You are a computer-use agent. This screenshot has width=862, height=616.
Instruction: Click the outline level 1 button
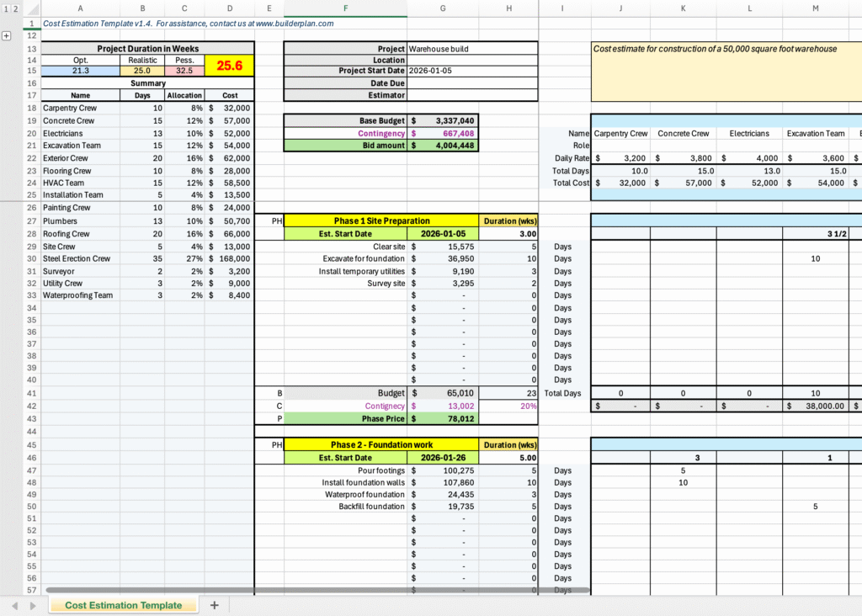4,8
